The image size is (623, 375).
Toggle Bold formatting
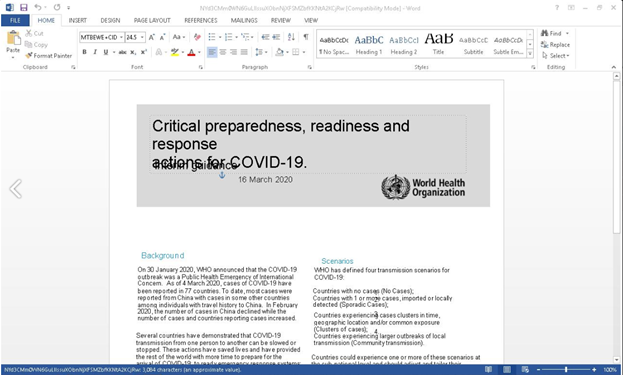84,52
